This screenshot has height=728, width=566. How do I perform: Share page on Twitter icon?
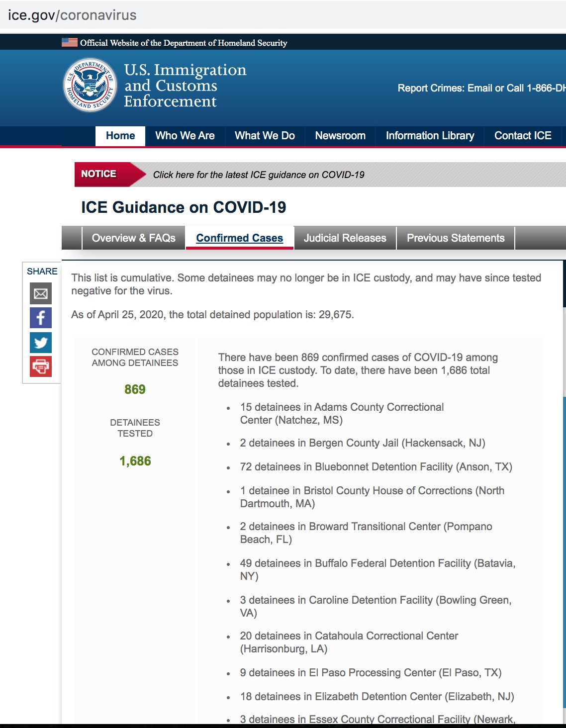[41, 342]
